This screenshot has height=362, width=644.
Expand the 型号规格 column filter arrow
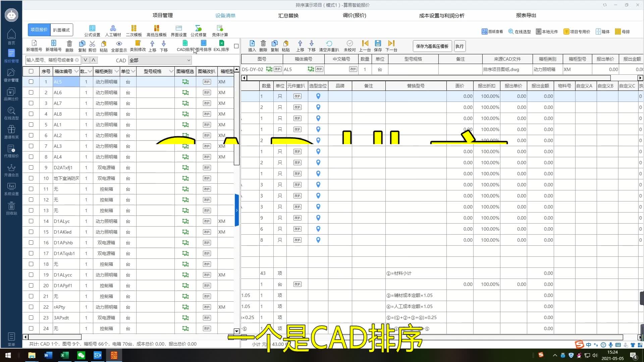(171, 71)
